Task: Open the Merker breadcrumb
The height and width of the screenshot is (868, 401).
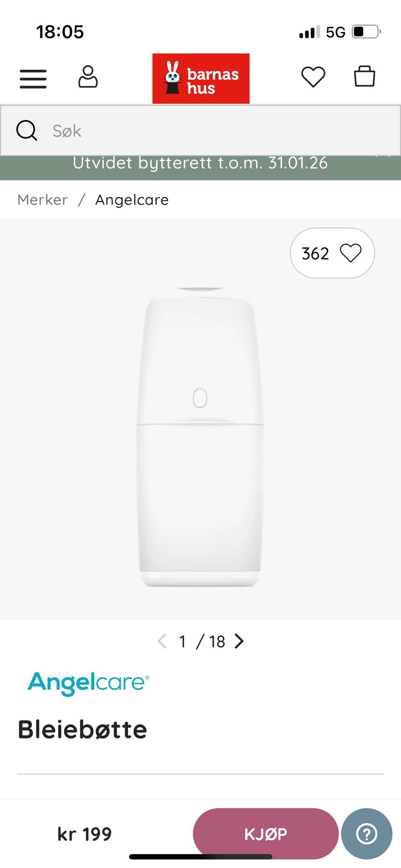Action: click(43, 200)
